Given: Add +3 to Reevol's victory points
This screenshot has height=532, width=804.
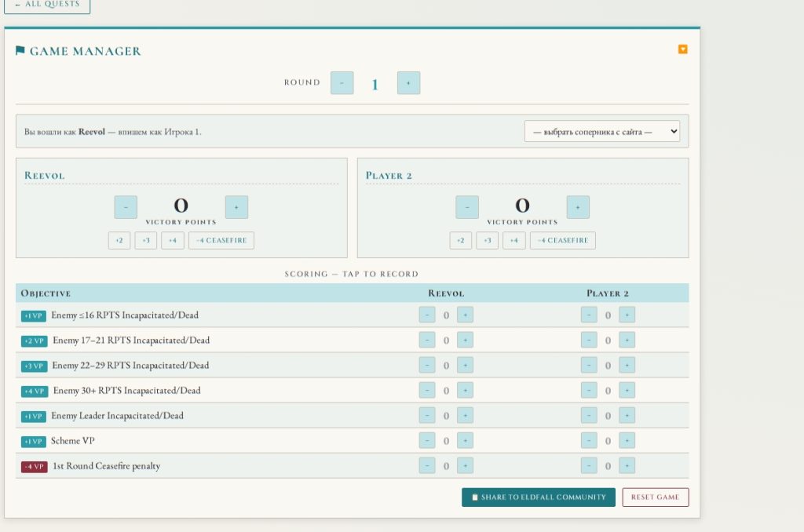Looking at the screenshot, I should 145,240.
